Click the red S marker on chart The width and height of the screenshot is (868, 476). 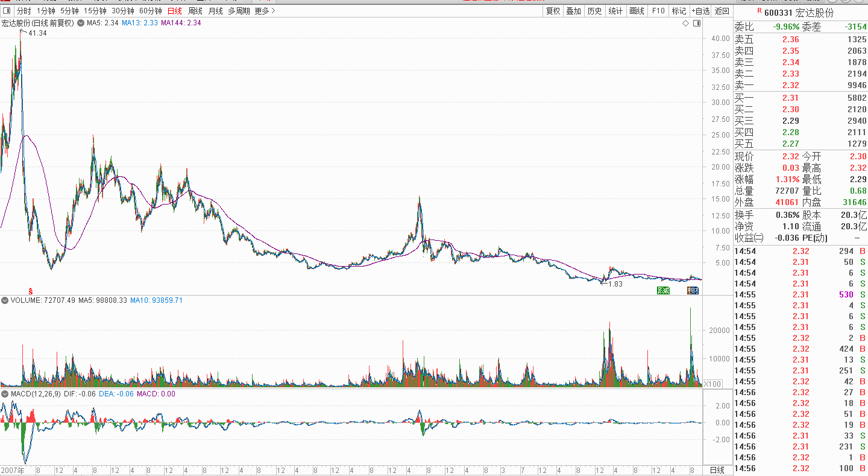point(30,291)
